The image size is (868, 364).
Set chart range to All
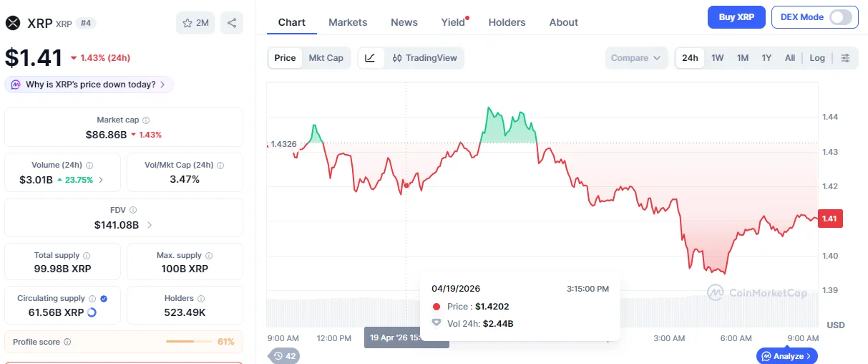point(790,58)
